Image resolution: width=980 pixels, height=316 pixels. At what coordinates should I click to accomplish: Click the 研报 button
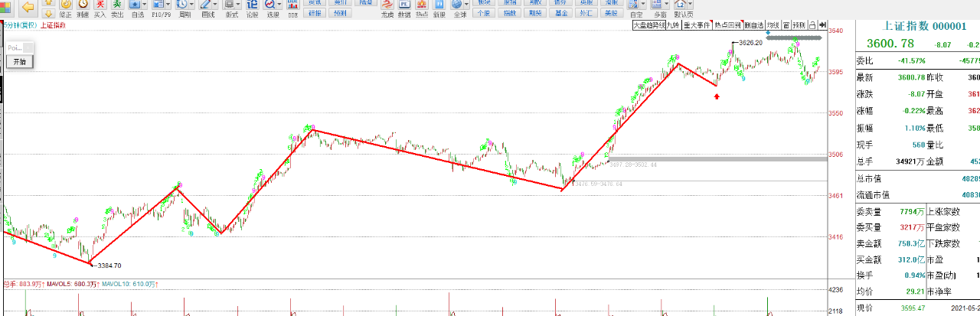(x=315, y=13)
